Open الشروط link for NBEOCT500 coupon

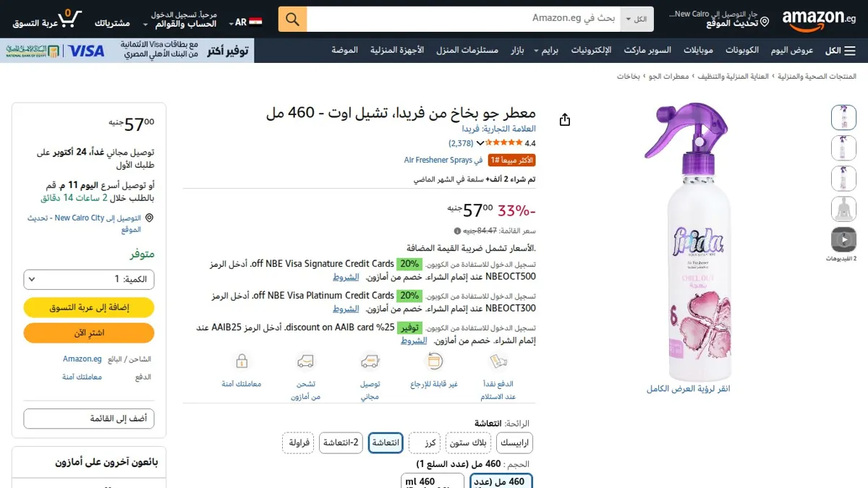click(346, 277)
